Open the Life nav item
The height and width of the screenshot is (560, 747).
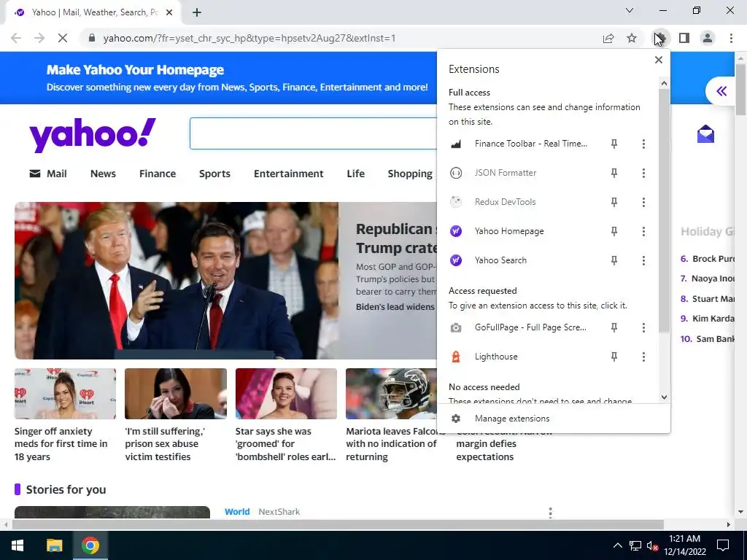pyautogui.click(x=355, y=174)
